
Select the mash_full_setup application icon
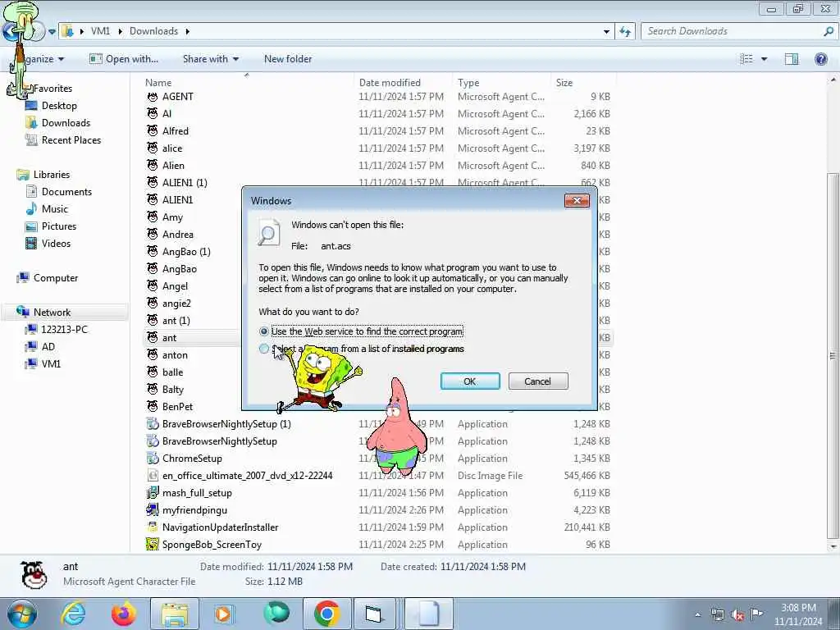[153, 493]
